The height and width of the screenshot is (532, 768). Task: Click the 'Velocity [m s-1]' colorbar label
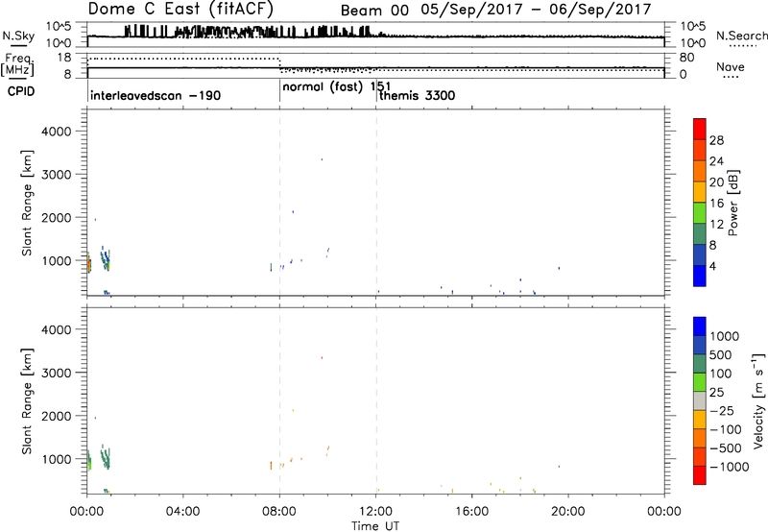coord(758,400)
